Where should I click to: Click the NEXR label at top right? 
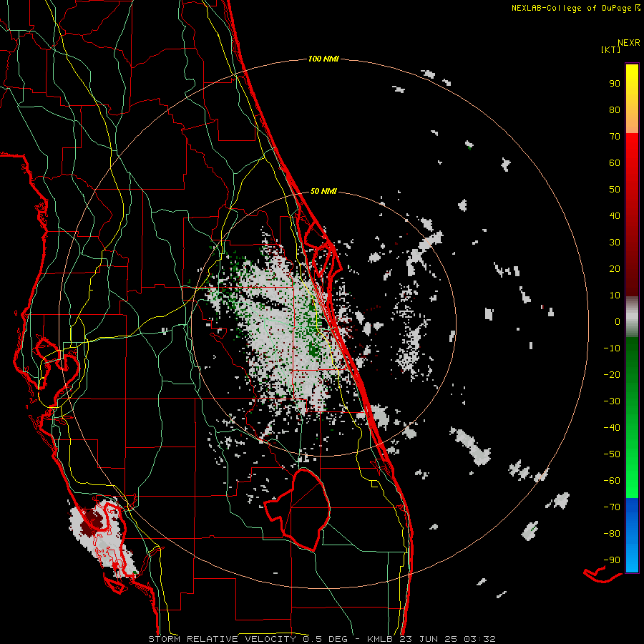pos(629,43)
